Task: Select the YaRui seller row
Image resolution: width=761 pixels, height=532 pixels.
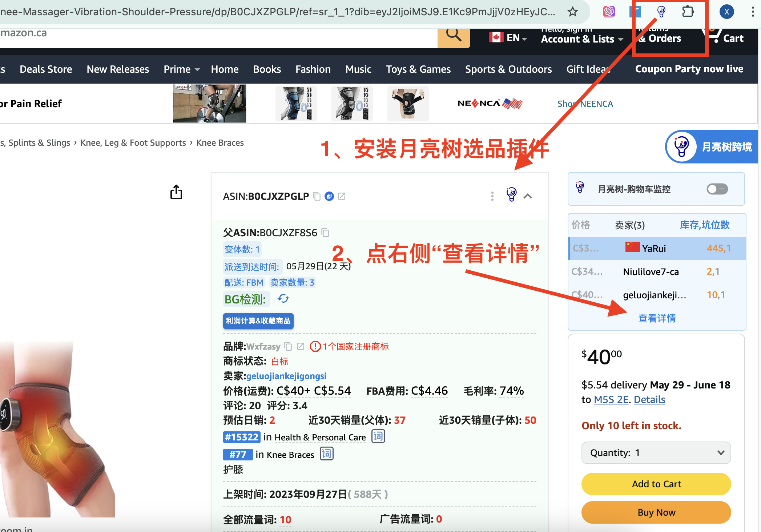Action: (657, 249)
